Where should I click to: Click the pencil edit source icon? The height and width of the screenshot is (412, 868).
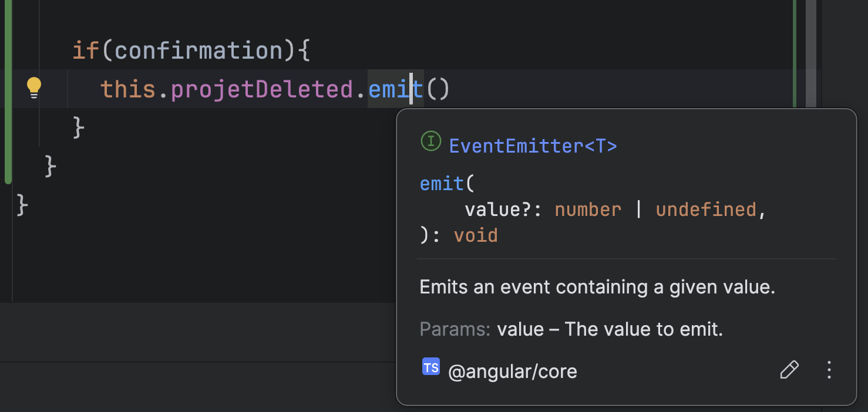pos(789,370)
